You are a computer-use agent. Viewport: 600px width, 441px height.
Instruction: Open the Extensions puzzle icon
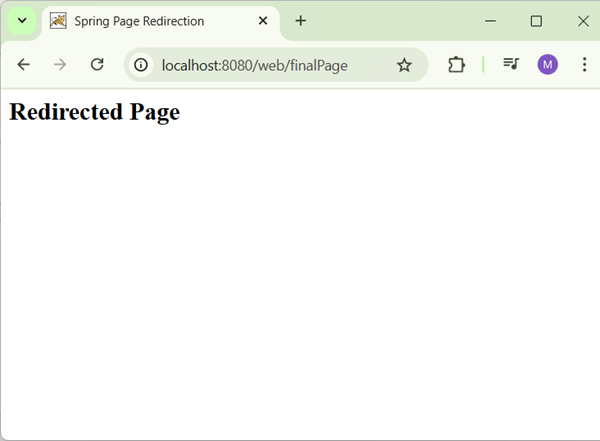tap(457, 64)
